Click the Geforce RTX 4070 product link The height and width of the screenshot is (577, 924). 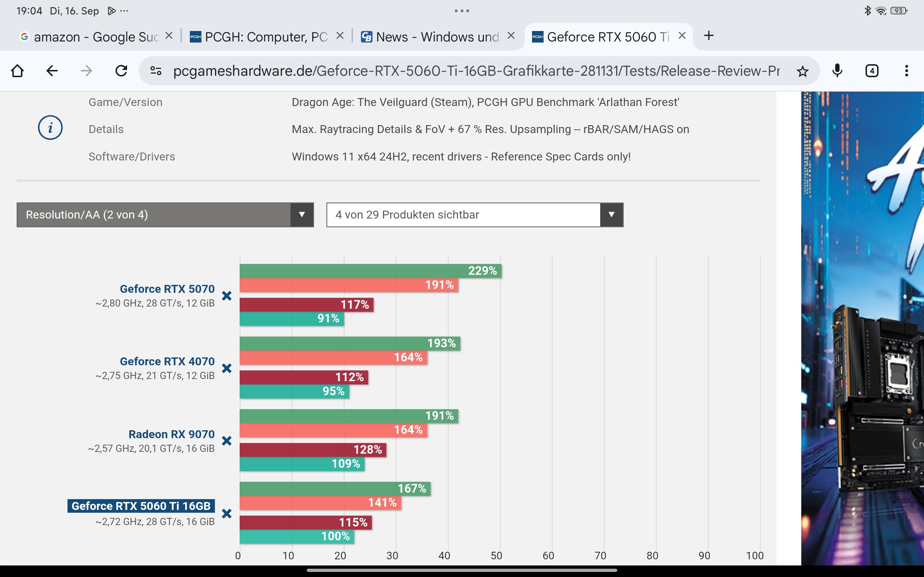[x=167, y=361]
